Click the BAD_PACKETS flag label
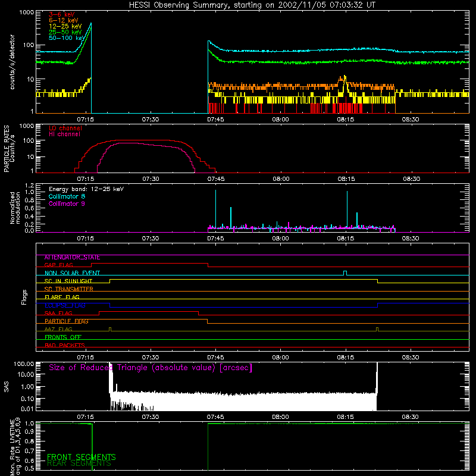 pyautogui.click(x=65, y=345)
